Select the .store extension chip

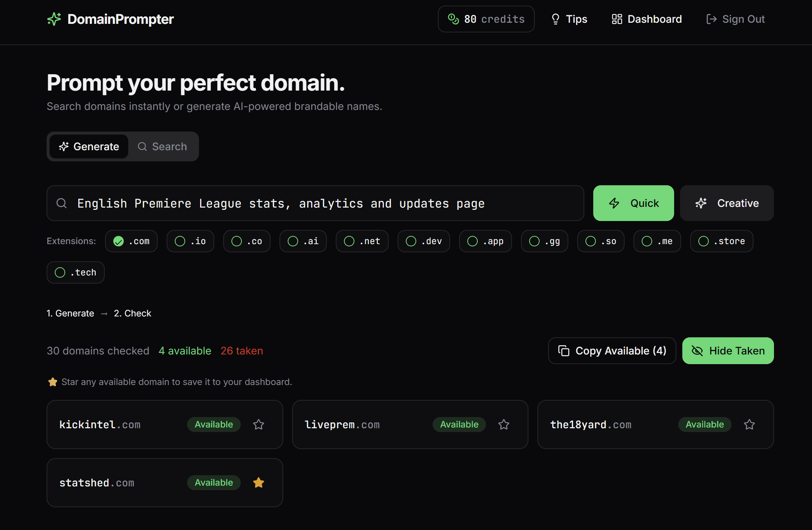tap(721, 241)
